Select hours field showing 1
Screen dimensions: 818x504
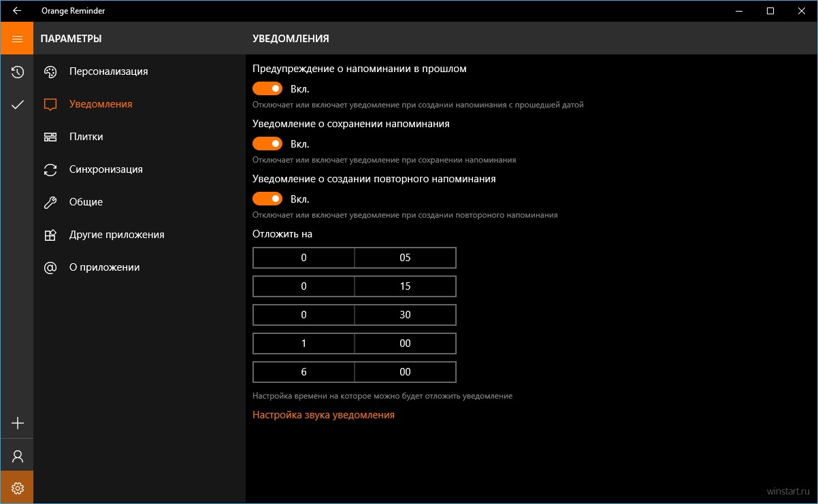click(x=304, y=343)
